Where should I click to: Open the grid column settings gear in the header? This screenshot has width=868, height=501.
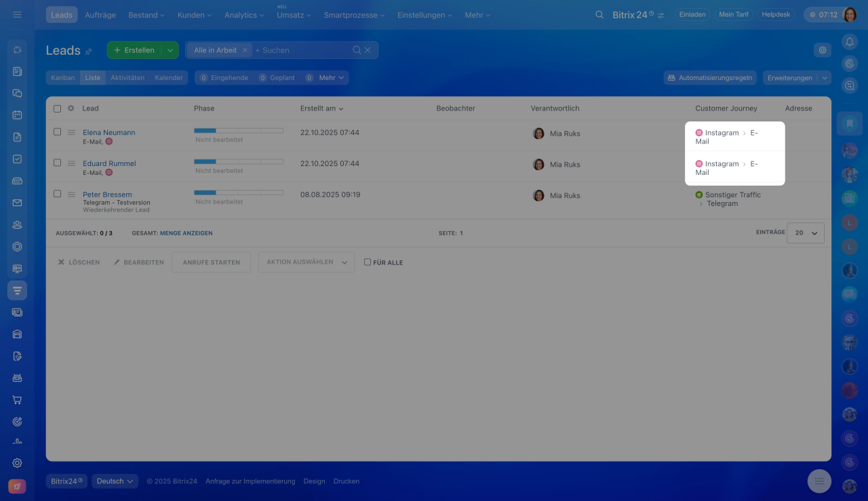click(71, 108)
